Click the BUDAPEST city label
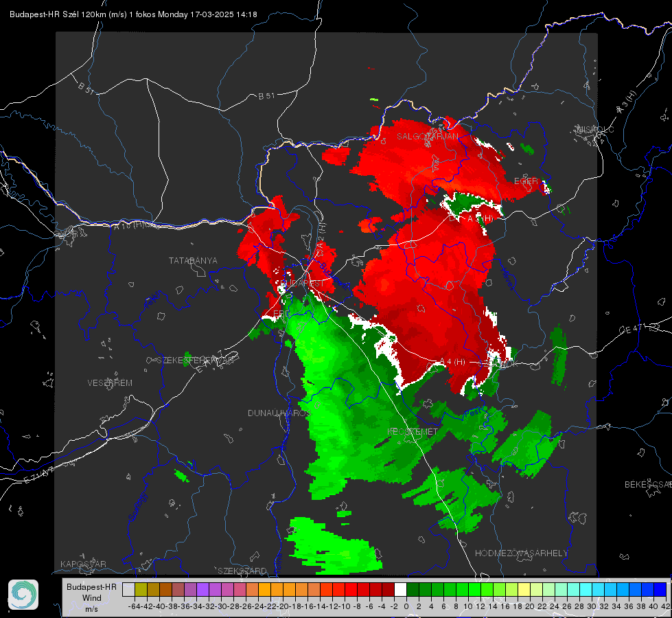Image resolution: width=672 pixels, height=618 pixels. pos(304,284)
